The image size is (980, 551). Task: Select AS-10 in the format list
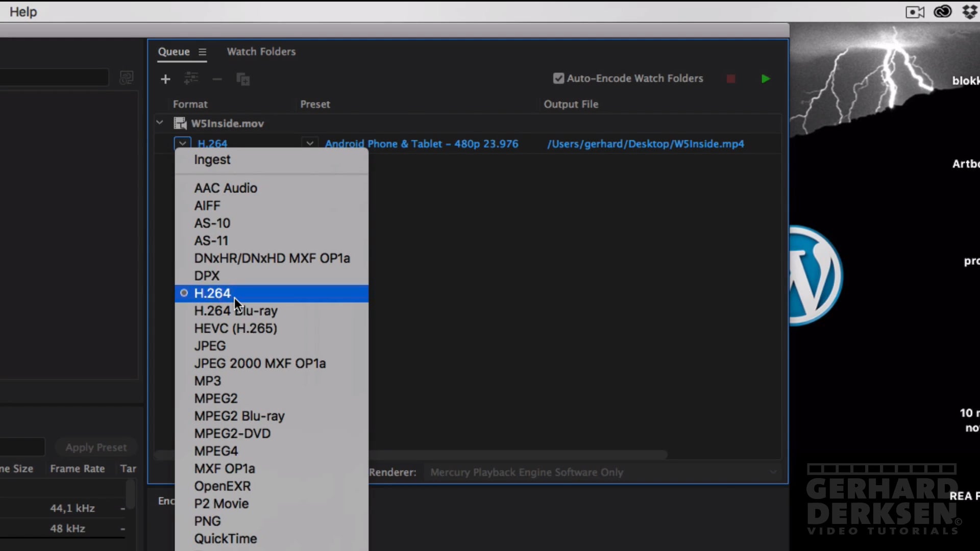[x=272, y=223]
